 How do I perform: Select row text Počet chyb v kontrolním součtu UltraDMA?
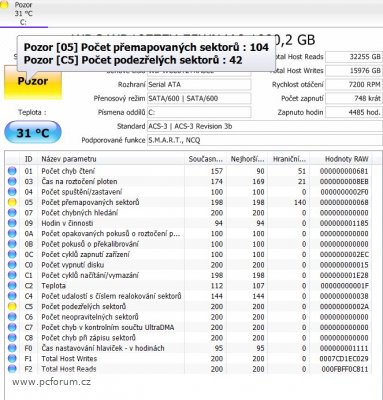(x=108, y=327)
